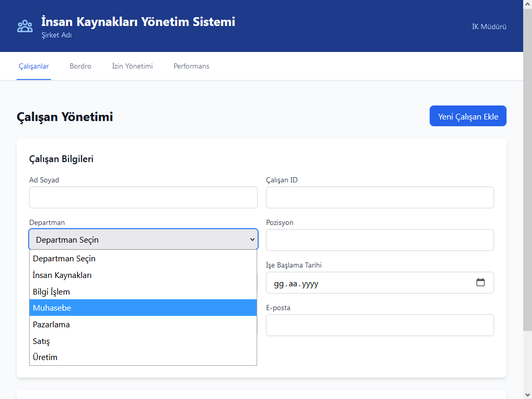Open the İzin Yönetimi tab
This screenshot has height=399, width=532.
coord(132,66)
